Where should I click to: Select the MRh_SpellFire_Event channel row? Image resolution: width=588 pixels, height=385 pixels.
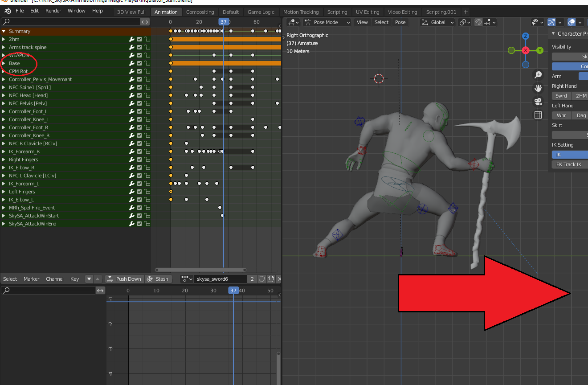[75, 208]
